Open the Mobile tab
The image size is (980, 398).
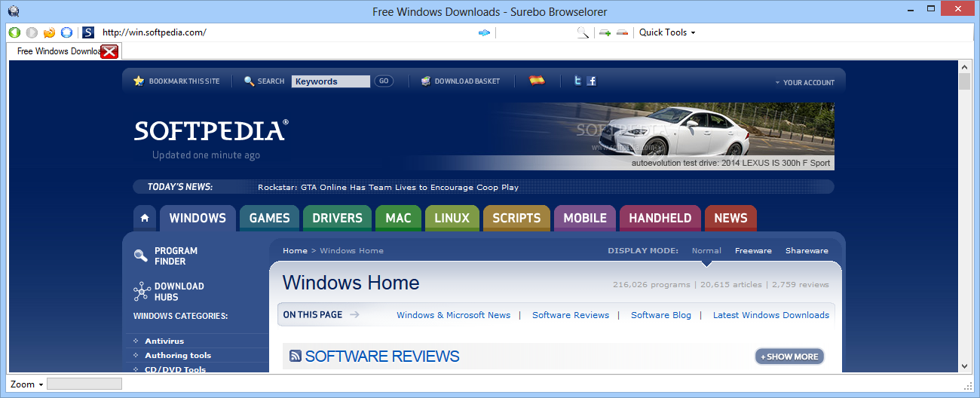pyautogui.click(x=585, y=218)
